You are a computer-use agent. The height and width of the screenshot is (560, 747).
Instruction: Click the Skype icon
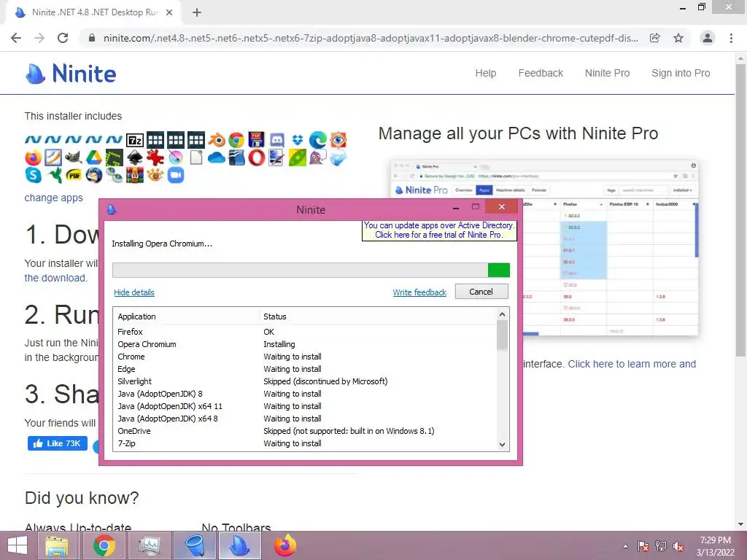pyautogui.click(x=34, y=175)
